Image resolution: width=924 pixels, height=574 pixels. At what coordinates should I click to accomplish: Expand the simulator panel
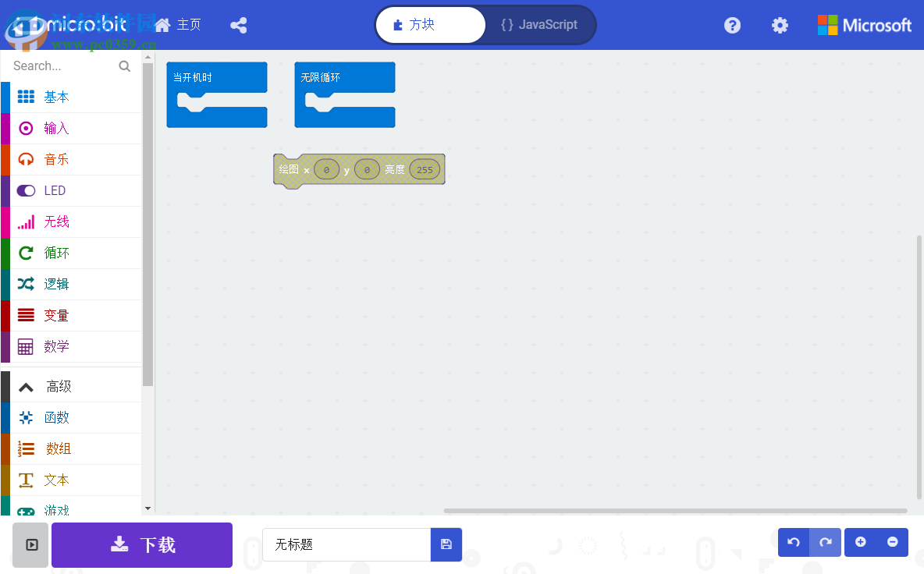30,544
